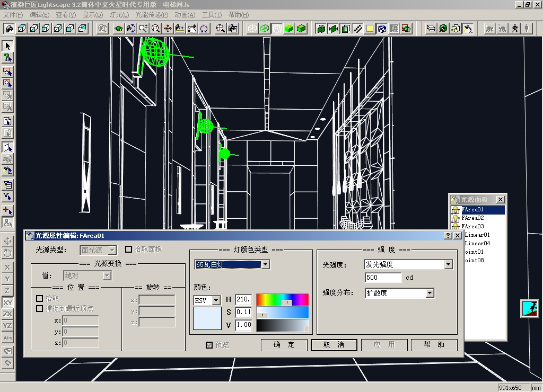543x392 pixels.
Task: Click the 确定 OK button
Action: click(284, 345)
